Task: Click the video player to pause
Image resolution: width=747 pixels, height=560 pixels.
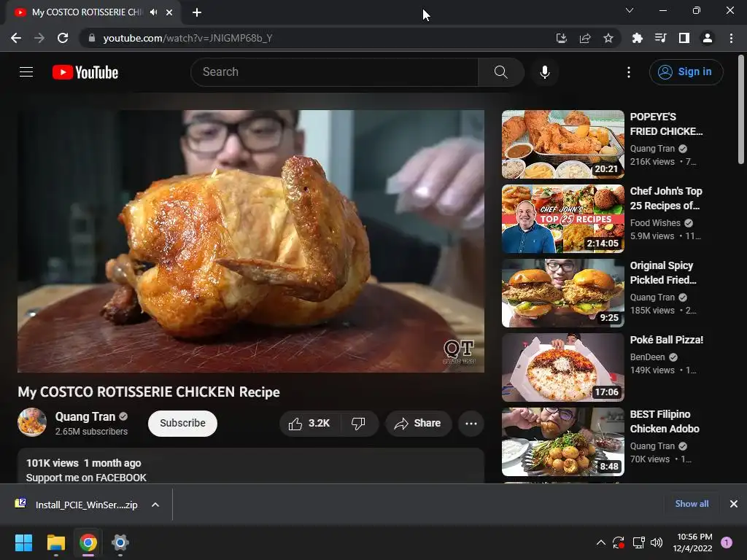Action: pyautogui.click(x=251, y=241)
